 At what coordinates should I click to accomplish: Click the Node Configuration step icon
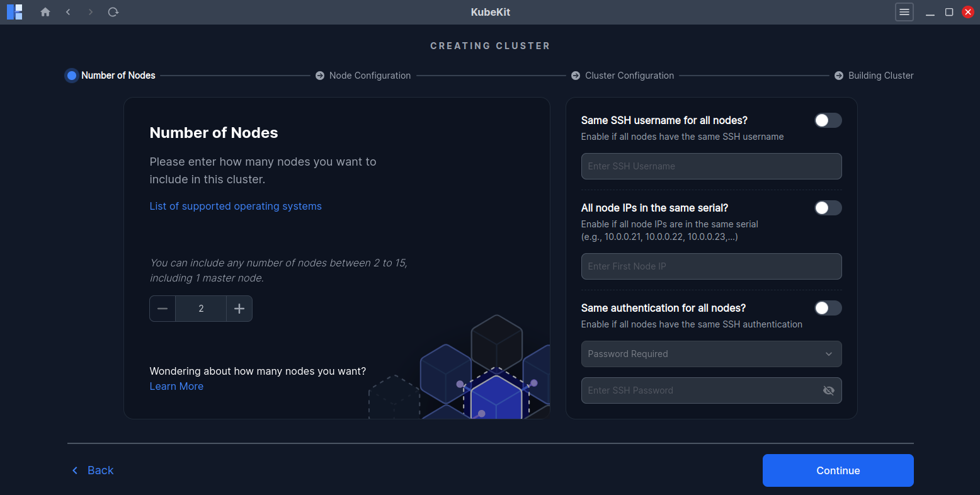click(319, 75)
